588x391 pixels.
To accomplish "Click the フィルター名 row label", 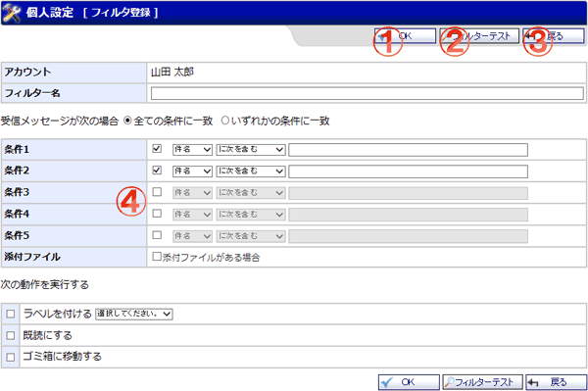I will click(32, 93).
